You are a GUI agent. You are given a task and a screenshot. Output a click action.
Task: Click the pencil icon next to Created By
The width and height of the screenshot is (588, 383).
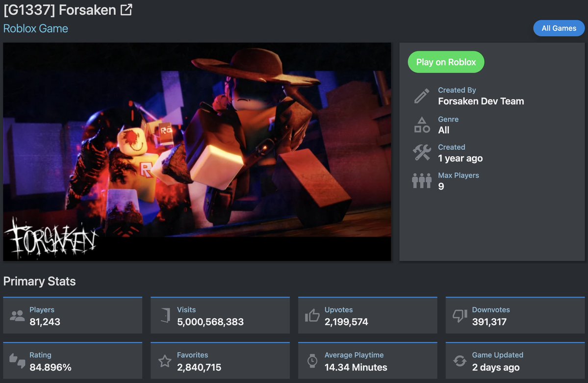(x=421, y=96)
